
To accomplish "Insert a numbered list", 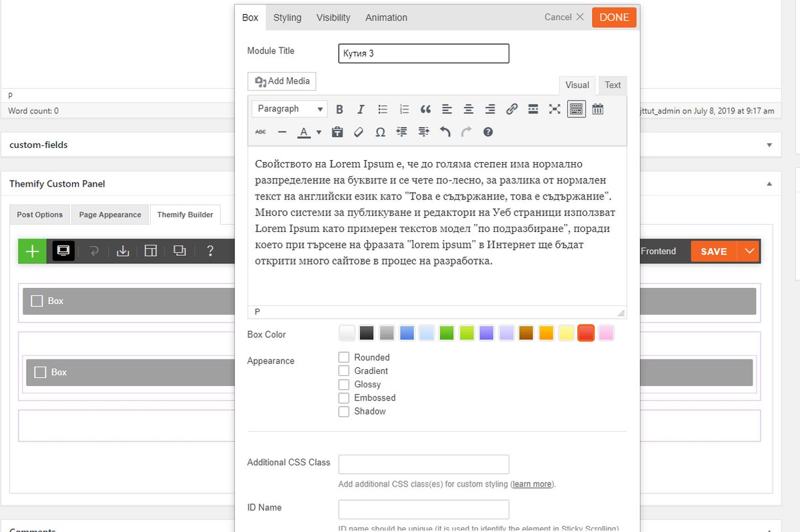I will click(x=404, y=109).
